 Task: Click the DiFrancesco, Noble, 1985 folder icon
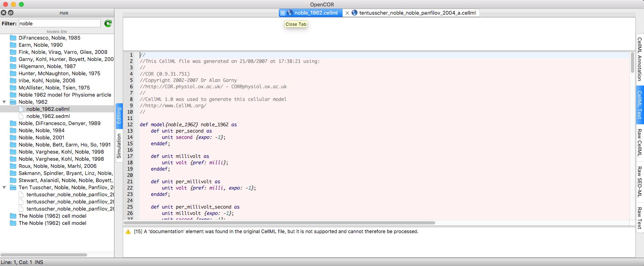tap(13, 38)
